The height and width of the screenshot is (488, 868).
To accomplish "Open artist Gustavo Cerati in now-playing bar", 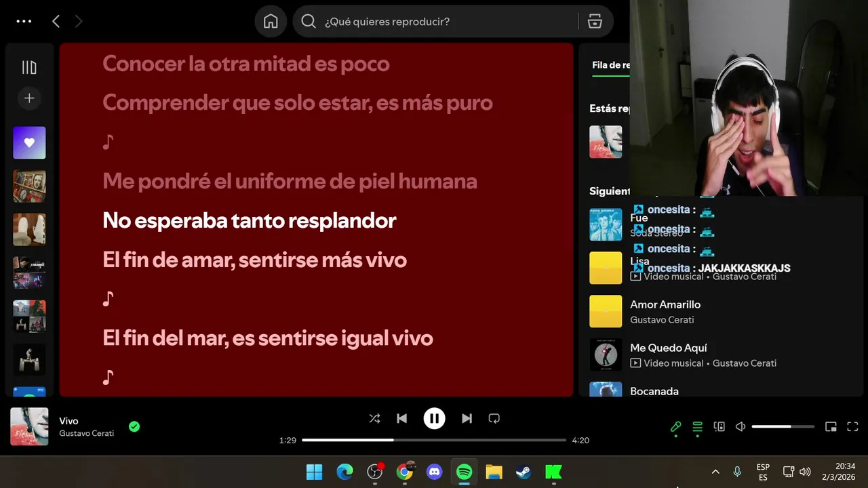I will pyautogui.click(x=86, y=433).
